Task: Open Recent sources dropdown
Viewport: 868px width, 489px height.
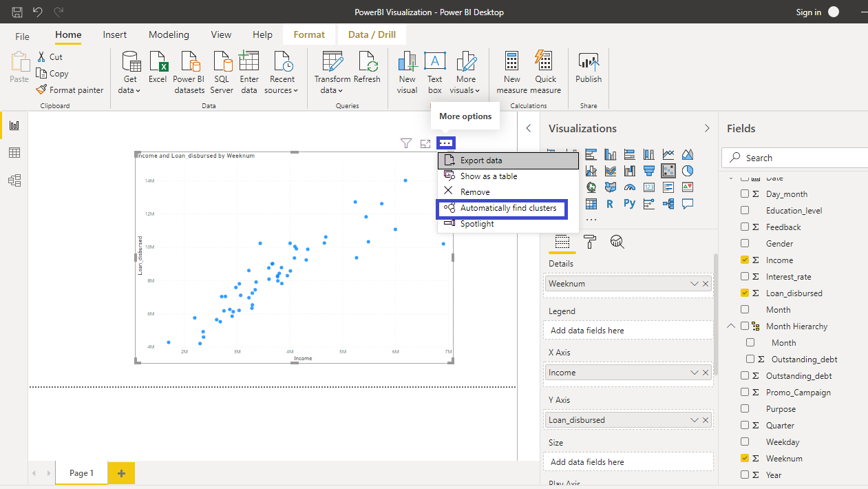Action: pyautogui.click(x=282, y=72)
